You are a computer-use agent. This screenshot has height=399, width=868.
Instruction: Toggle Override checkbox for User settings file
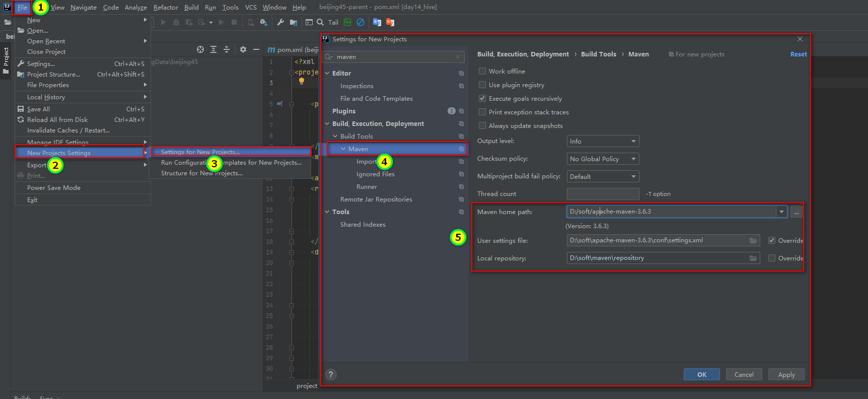(772, 240)
